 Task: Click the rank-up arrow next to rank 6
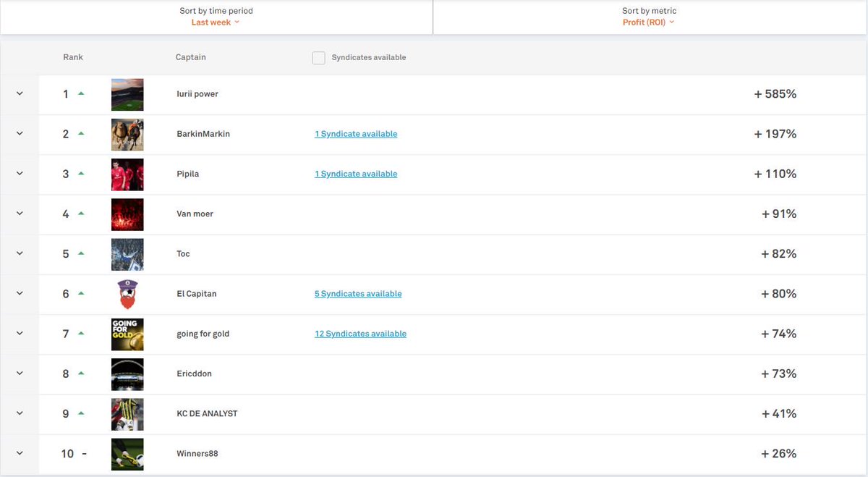[x=81, y=293]
